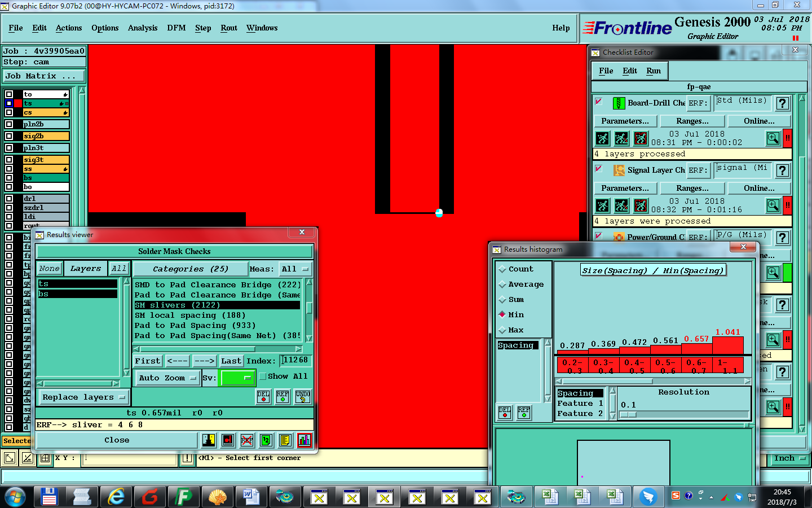Screen dimensions: 812x508
Task: Click the Index input field
Action: (x=295, y=360)
